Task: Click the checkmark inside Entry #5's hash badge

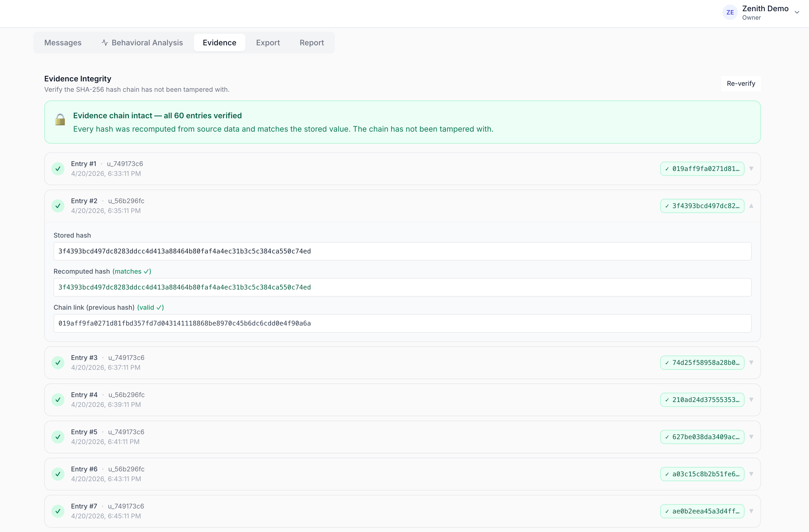Action: (x=667, y=437)
